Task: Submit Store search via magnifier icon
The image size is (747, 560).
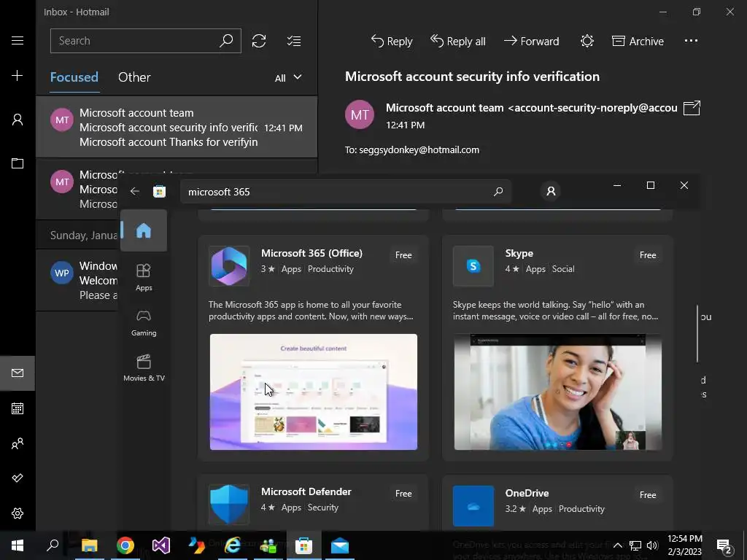Action: click(498, 192)
